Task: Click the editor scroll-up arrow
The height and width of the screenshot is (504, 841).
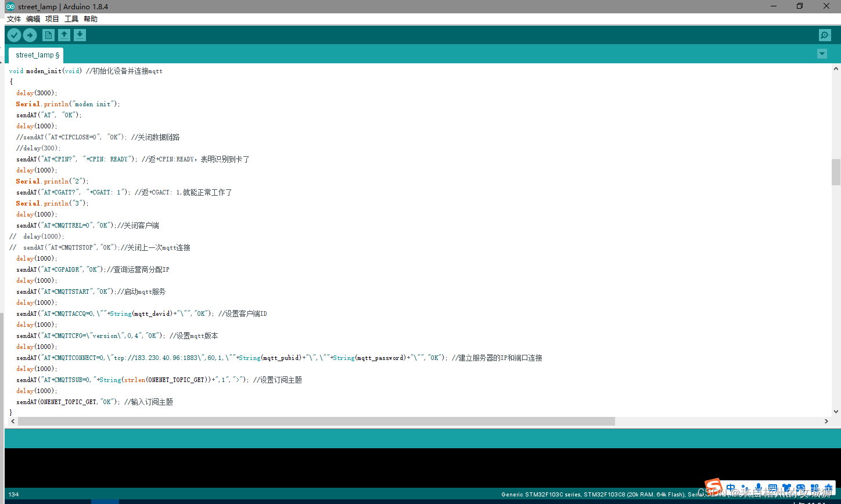Action: click(x=836, y=69)
